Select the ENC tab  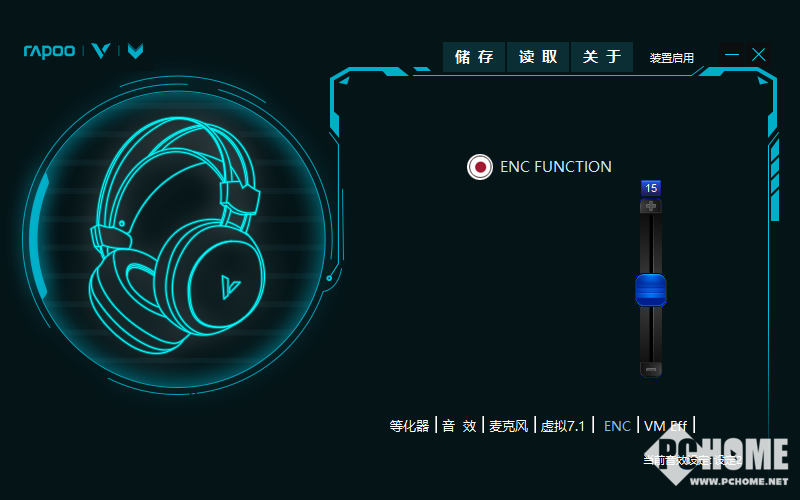pyautogui.click(x=617, y=426)
